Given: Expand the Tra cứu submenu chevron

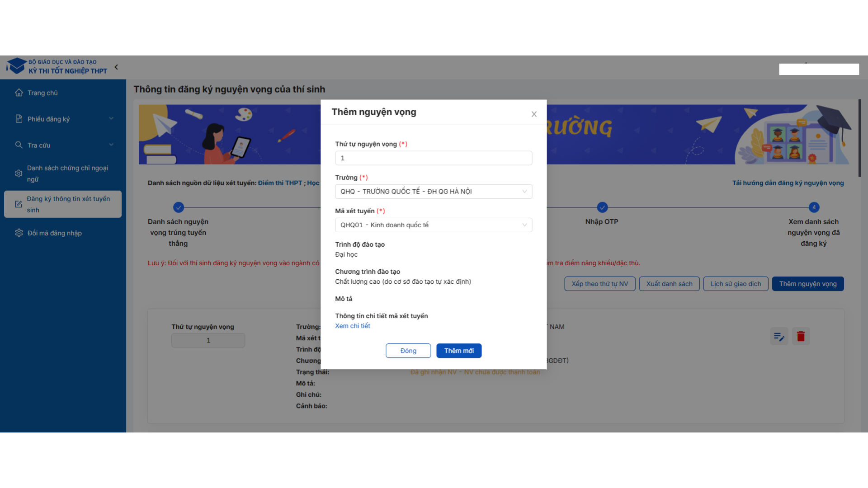Looking at the screenshot, I should pyautogui.click(x=111, y=145).
